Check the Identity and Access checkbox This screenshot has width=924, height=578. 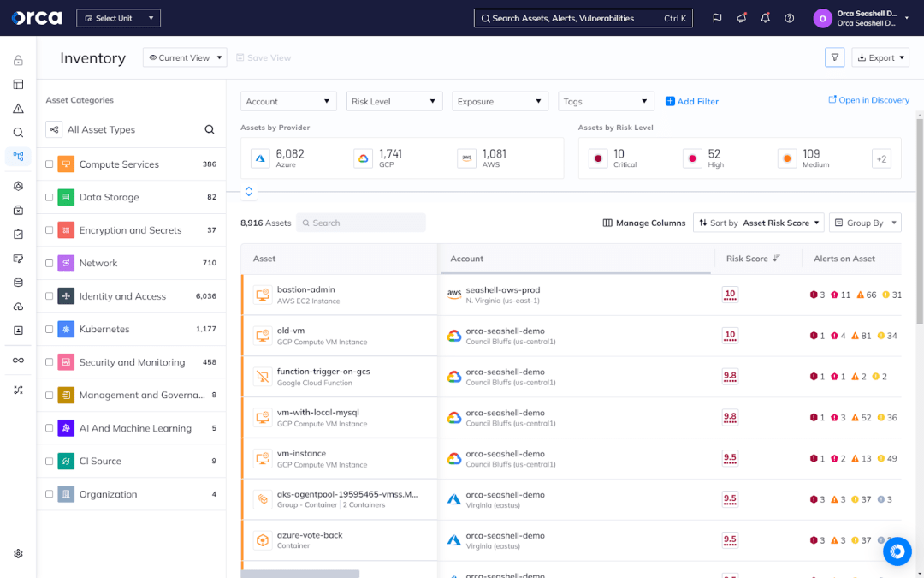pyautogui.click(x=50, y=296)
